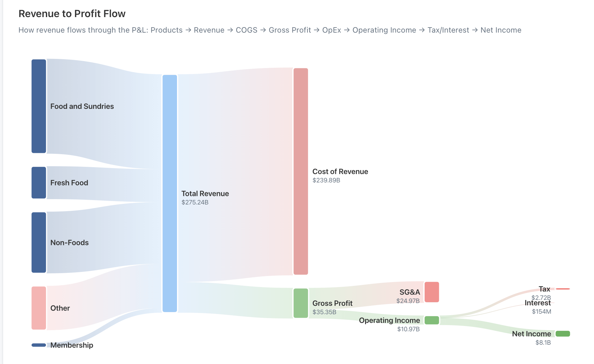Click the pink Other node bar
This screenshot has width=594, height=364.
click(39, 308)
